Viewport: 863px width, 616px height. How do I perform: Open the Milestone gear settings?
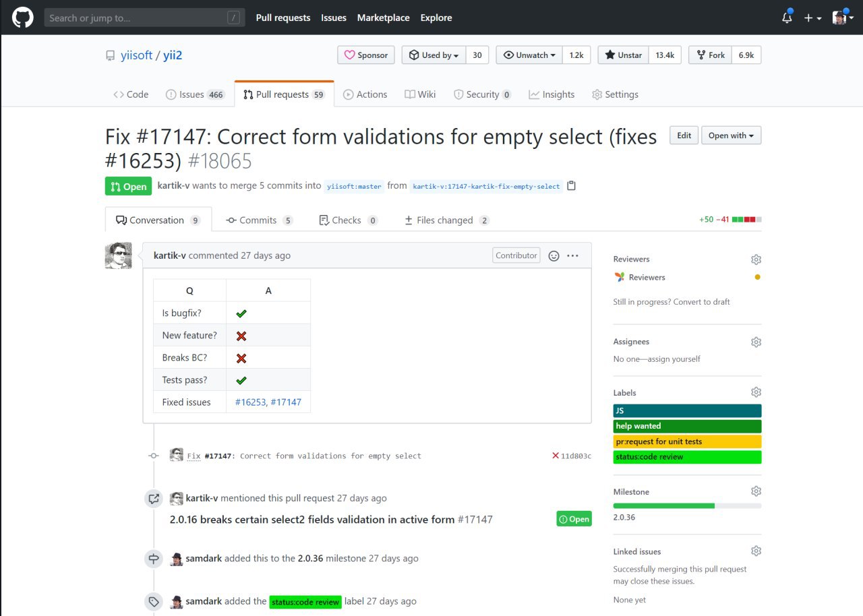(756, 491)
